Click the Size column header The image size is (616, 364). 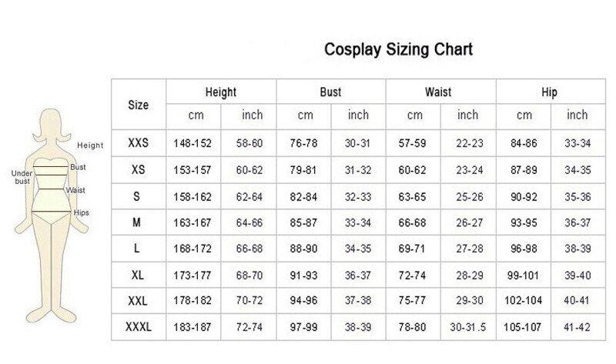pos(139,105)
